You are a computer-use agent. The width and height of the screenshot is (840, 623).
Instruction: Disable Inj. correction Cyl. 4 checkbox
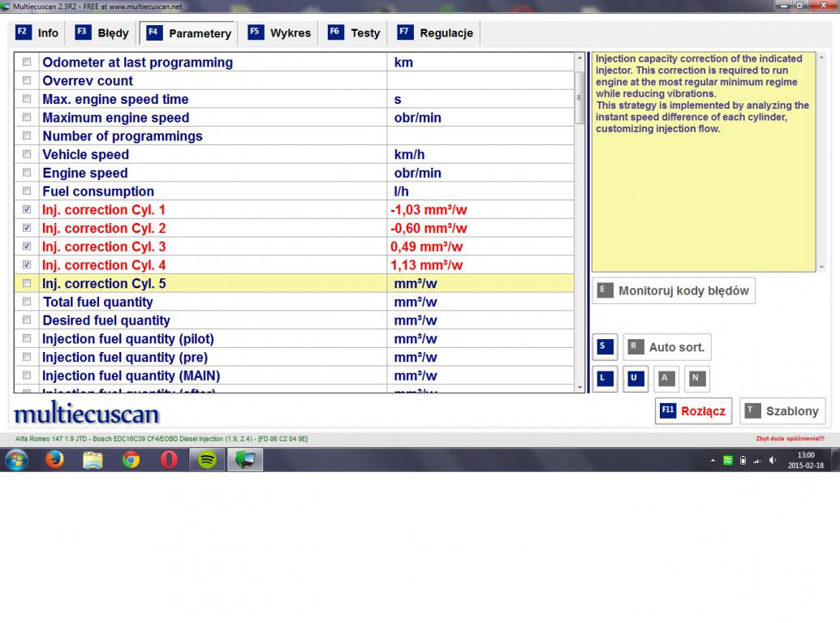click(27, 264)
